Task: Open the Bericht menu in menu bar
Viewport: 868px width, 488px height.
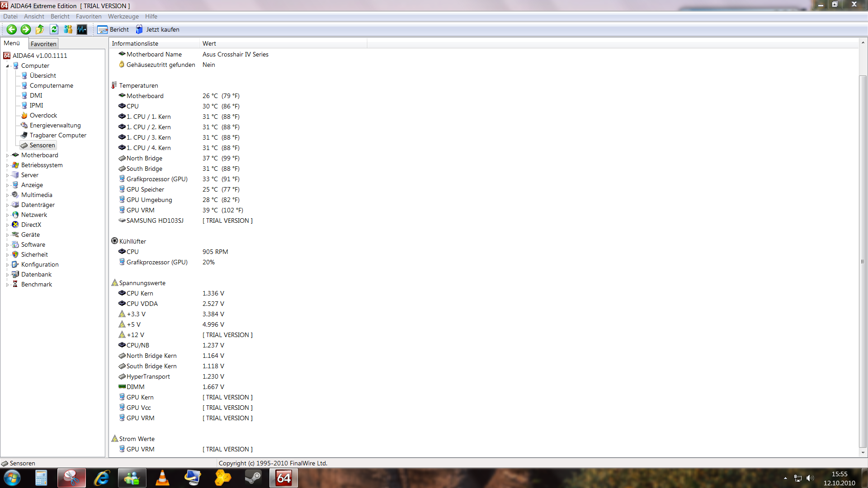Action: (x=60, y=16)
